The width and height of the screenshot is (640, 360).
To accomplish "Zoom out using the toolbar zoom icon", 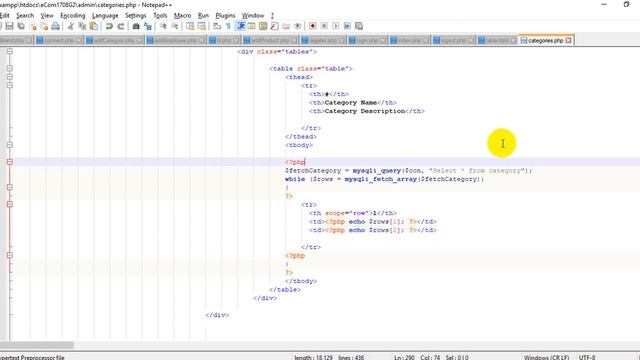I will coord(174,26).
